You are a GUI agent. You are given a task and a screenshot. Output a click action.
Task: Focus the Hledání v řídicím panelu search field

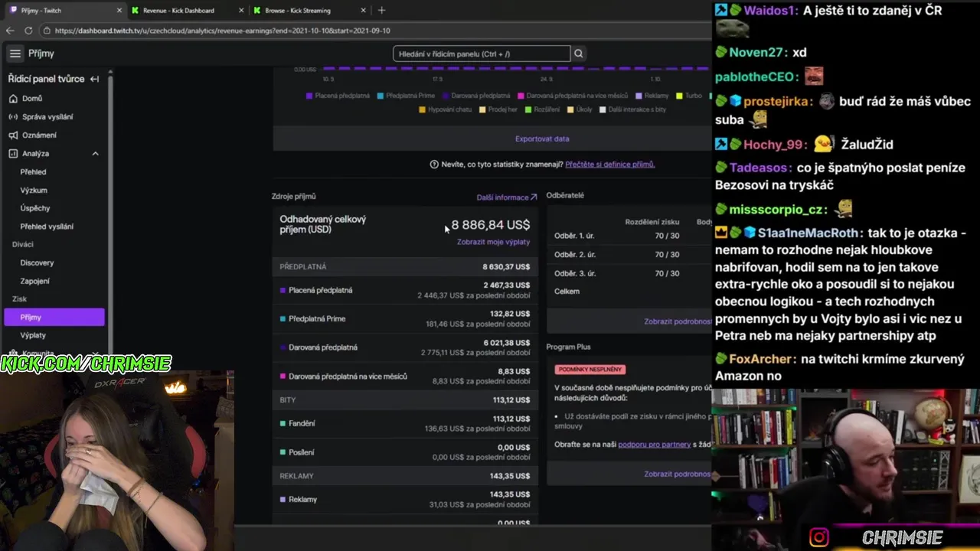tap(482, 54)
